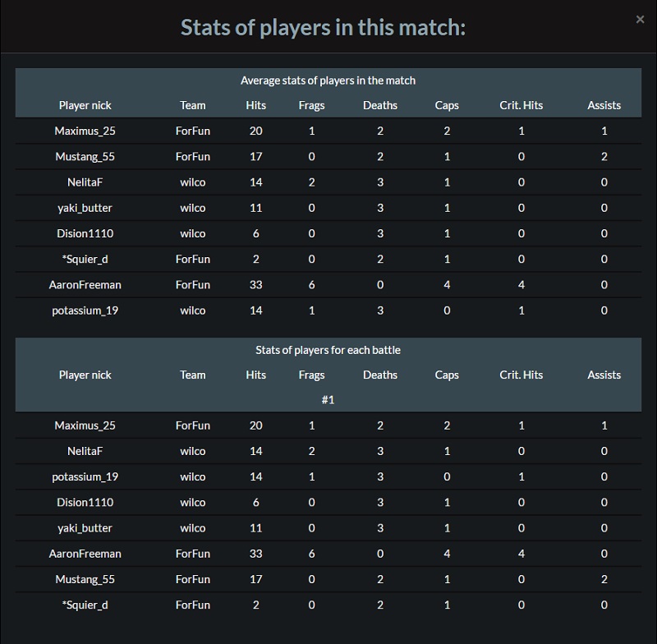Click the 'Average stats of players in the match' heading
Screen dimensions: 657x644
click(328, 80)
